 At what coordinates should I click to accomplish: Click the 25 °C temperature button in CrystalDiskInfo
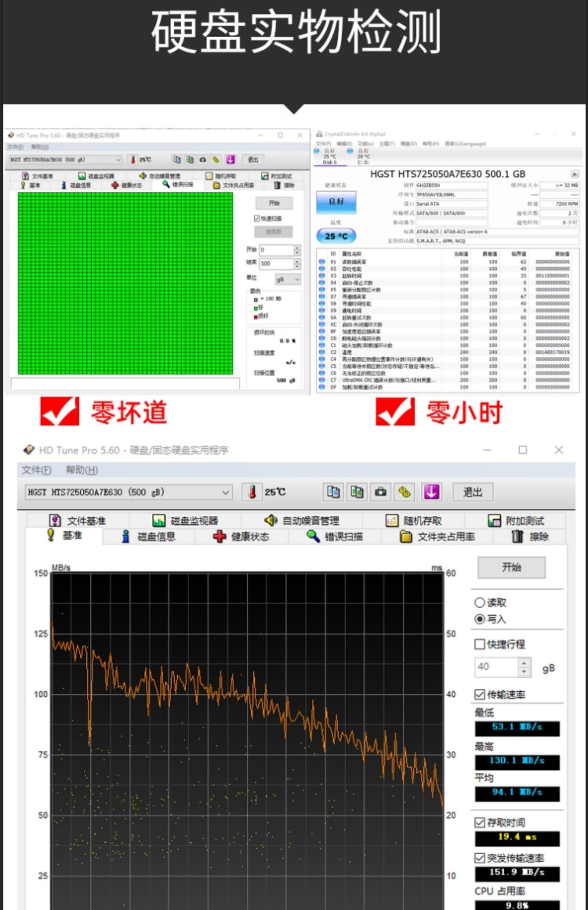[336, 236]
